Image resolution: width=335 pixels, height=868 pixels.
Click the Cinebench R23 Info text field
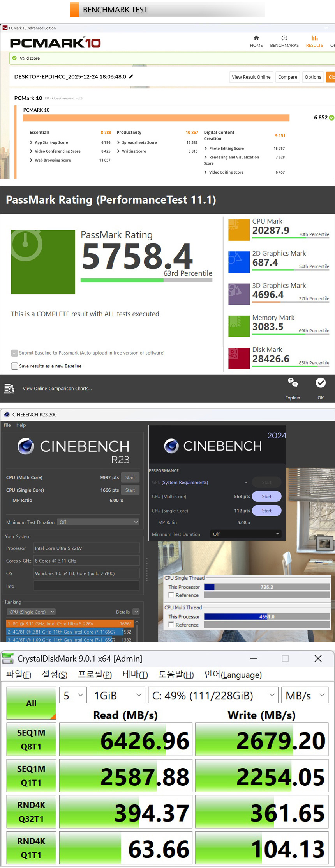tap(86, 586)
